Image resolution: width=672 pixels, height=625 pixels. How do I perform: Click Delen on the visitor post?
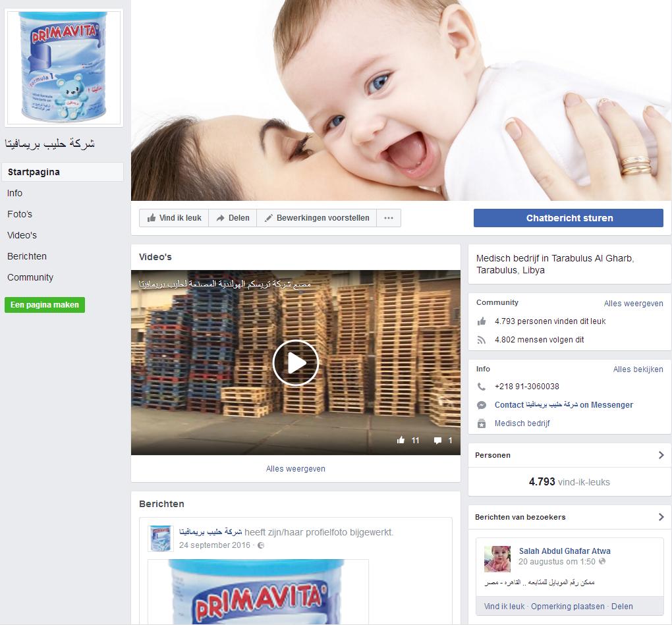coord(622,606)
